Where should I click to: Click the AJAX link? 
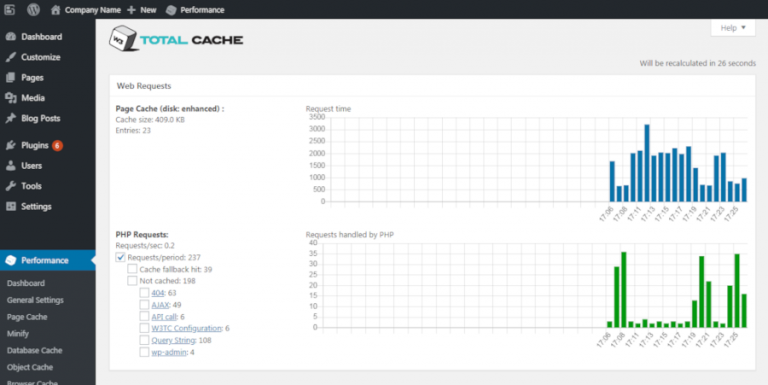coord(160,305)
